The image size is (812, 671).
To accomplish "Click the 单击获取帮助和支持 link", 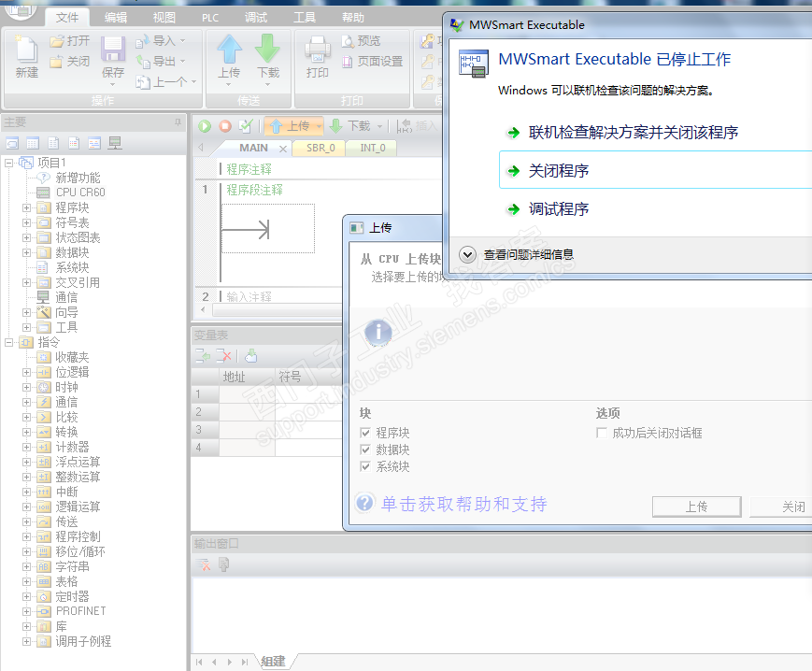I will (x=464, y=504).
